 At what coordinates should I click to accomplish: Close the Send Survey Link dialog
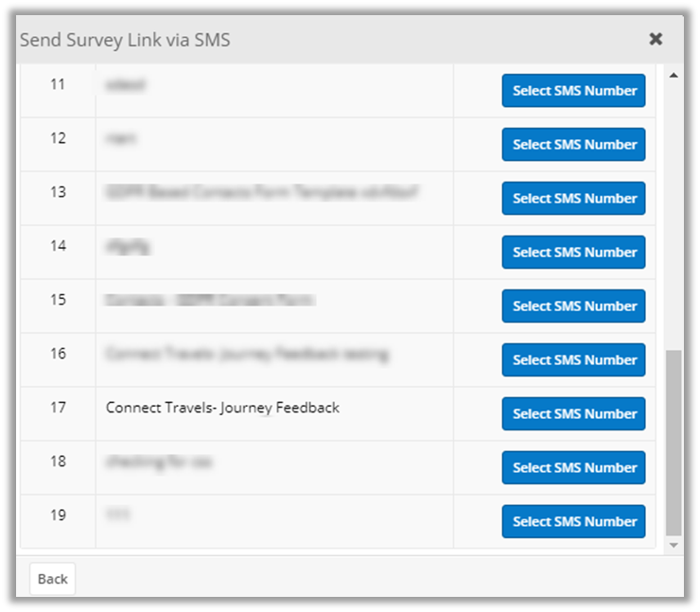pos(656,39)
